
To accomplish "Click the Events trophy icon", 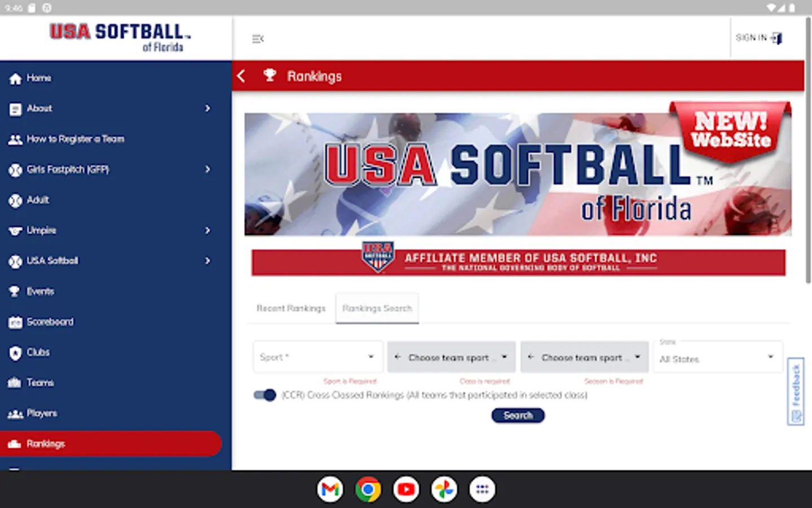I will (x=15, y=292).
